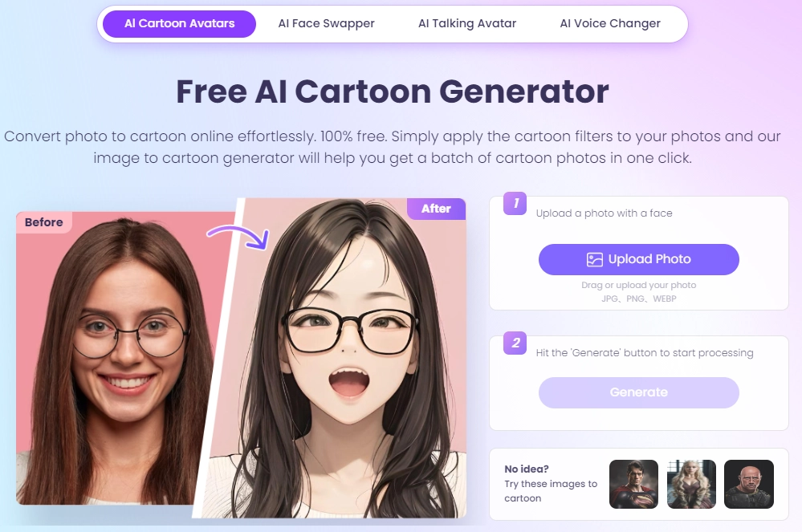Click the 'No idea?' prompt text
Image resolution: width=802 pixels, height=532 pixels.
pos(527,469)
